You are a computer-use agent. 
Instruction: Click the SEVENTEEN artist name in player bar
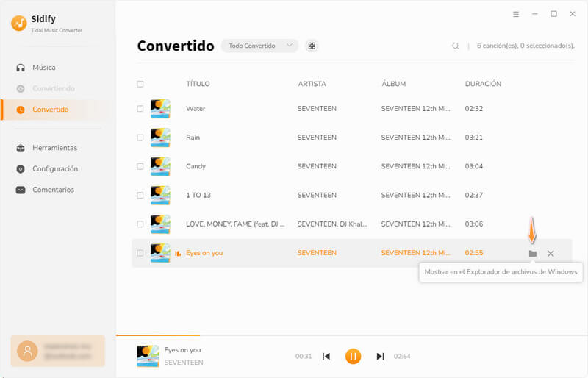(184, 363)
